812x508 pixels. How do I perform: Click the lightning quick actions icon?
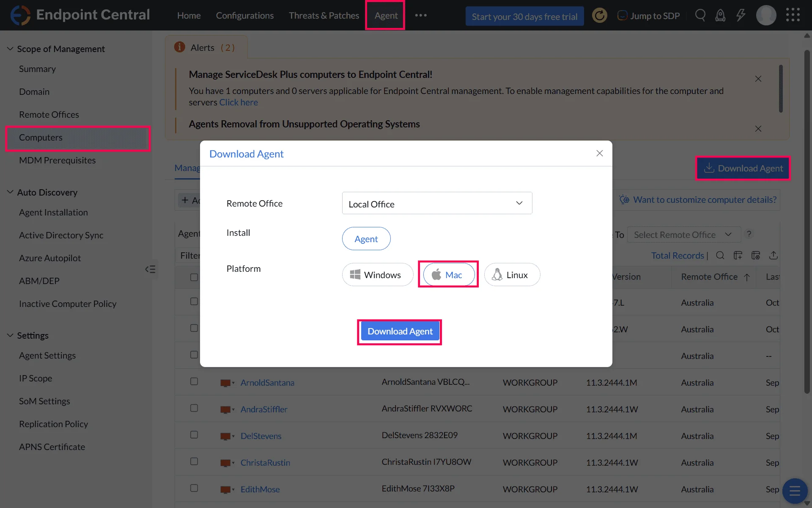tap(741, 16)
